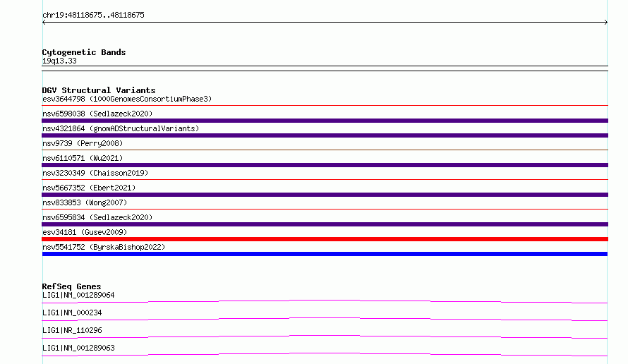
Task: Click the magenta gene line under LIG1|NM_001289063
Action: coord(325,353)
